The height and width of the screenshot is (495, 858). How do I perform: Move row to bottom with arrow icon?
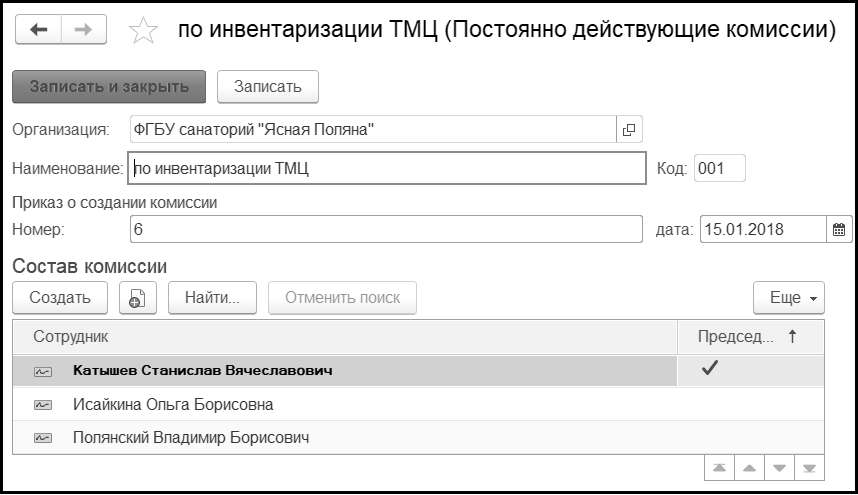click(809, 468)
